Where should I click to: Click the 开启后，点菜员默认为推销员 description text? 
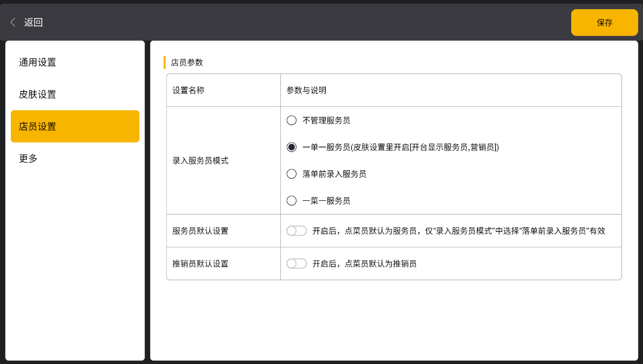coord(364,264)
